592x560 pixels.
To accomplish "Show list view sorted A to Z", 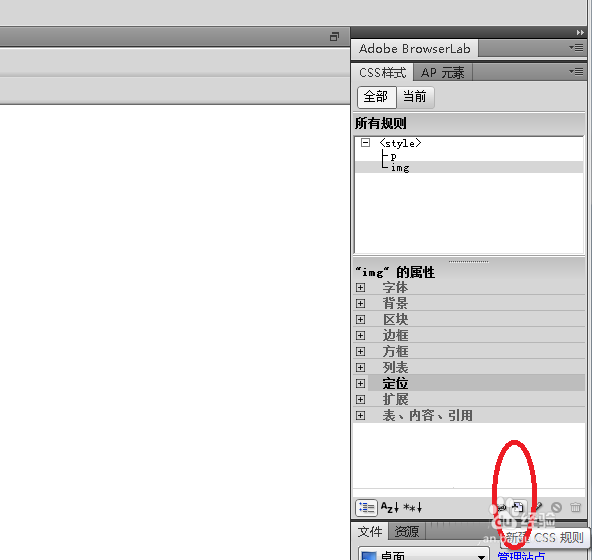I will [x=389, y=508].
